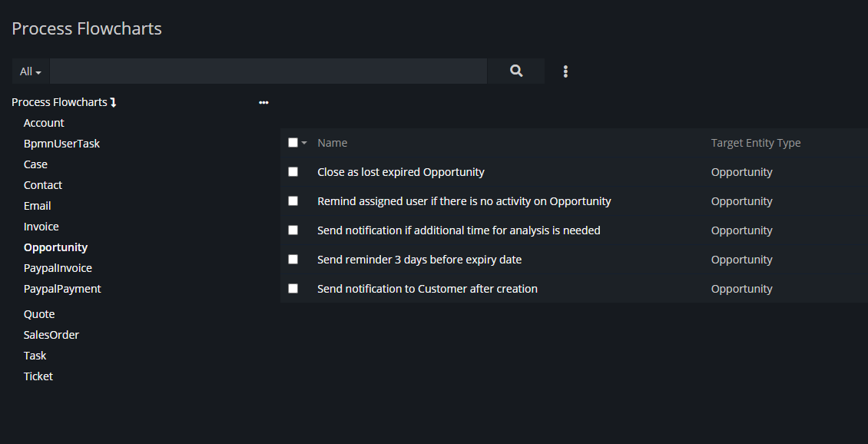This screenshot has height=444, width=868.
Task: Sort the list by the Name column
Action: (333, 143)
